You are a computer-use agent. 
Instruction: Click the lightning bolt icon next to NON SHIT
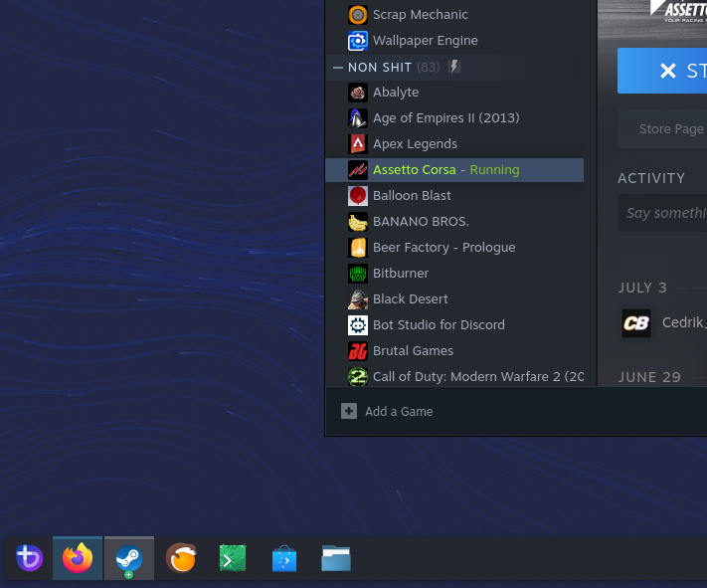(x=454, y=67)
